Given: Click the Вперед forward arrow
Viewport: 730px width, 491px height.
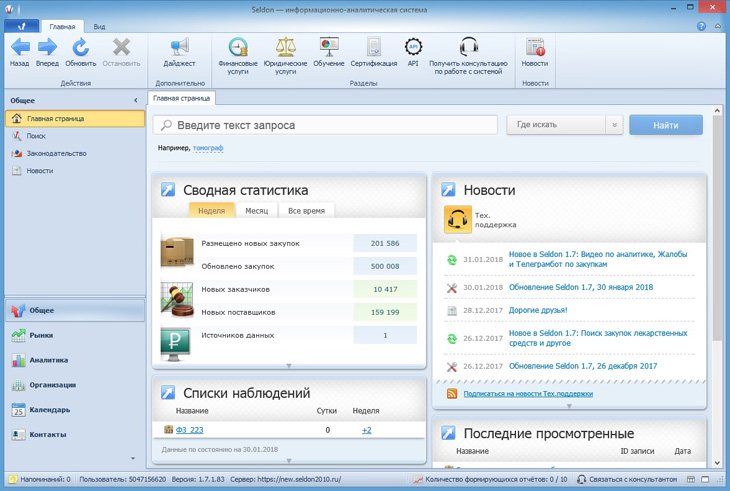Looking at the screenshot, I should (47, 47).
